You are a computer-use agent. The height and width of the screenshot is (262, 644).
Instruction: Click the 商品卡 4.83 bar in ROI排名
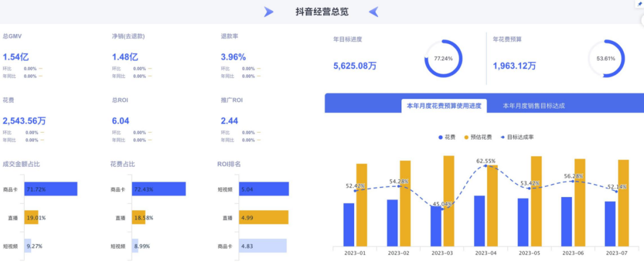click(x=263, y=246)
